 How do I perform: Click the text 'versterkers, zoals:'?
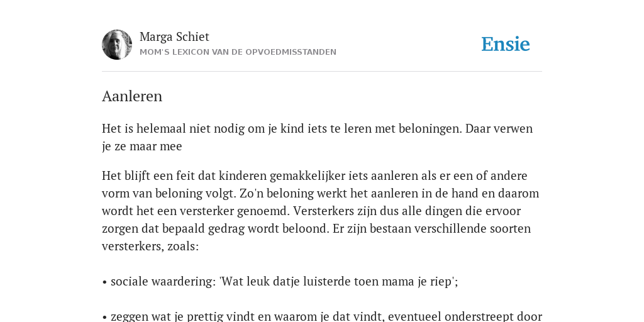[150, 247]
